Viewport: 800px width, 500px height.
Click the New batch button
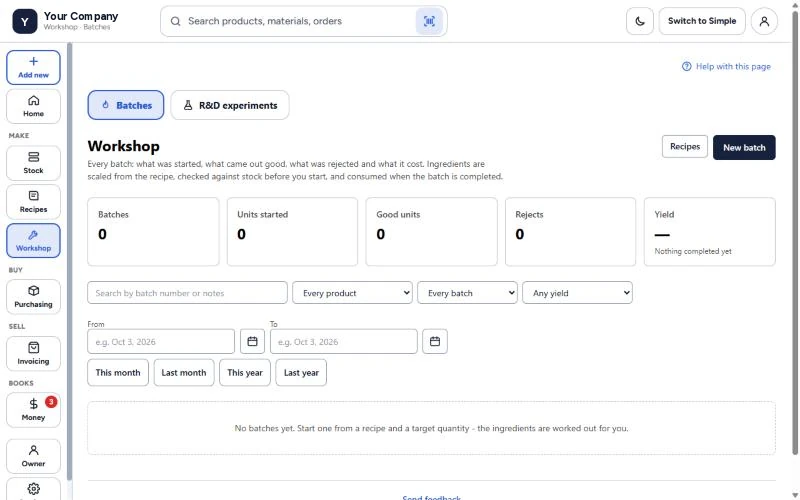(744, 147)
